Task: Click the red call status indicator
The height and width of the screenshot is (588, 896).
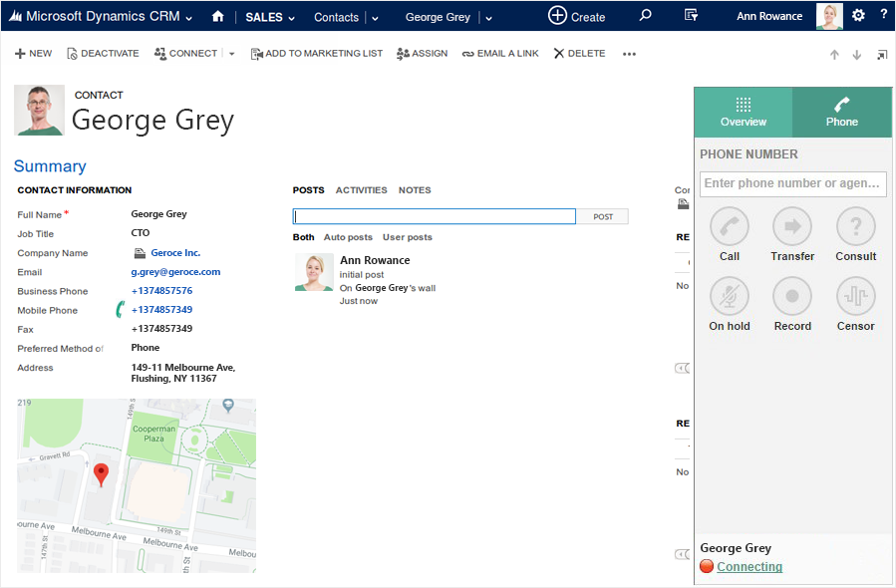Action: (707, 566)
